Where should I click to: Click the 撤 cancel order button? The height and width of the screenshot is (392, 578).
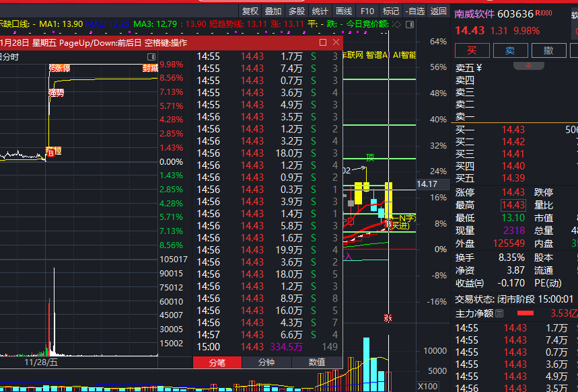[x=548, y=50]
